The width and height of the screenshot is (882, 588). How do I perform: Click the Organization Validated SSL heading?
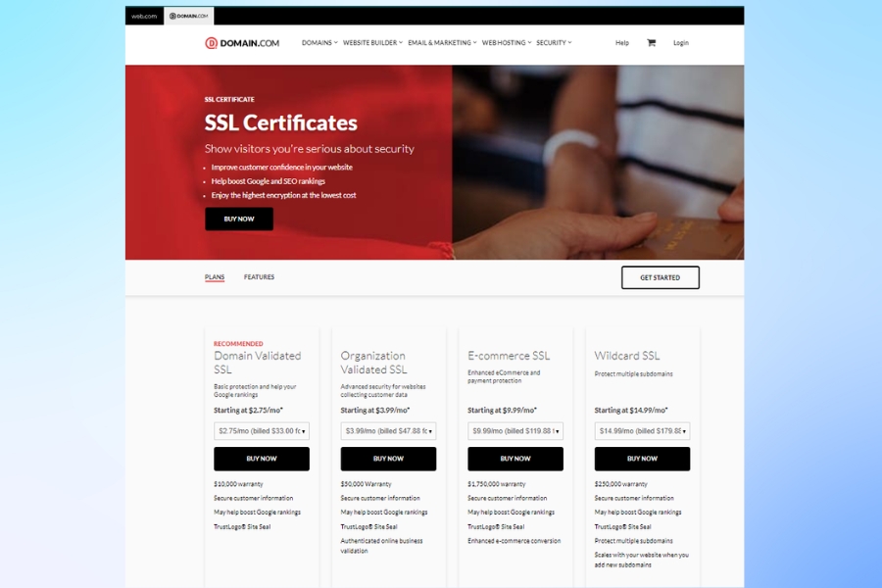tap(374, 363)
